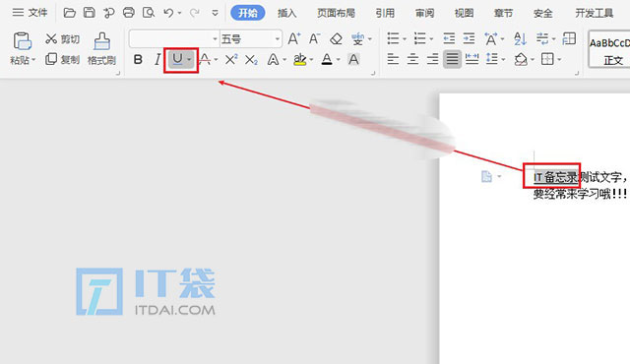Select the 正文 style box
The image size is (630, 364).
tap(609, 50)
